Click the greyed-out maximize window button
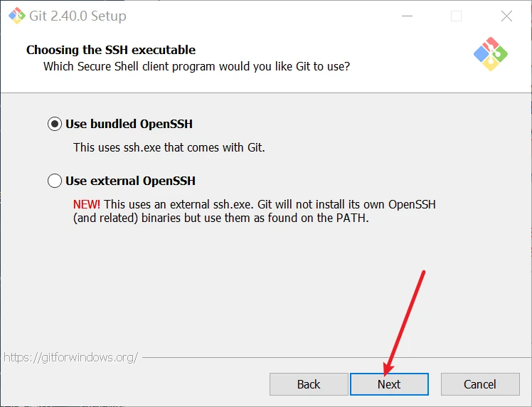The image size is (532, 407). [456, 16]
